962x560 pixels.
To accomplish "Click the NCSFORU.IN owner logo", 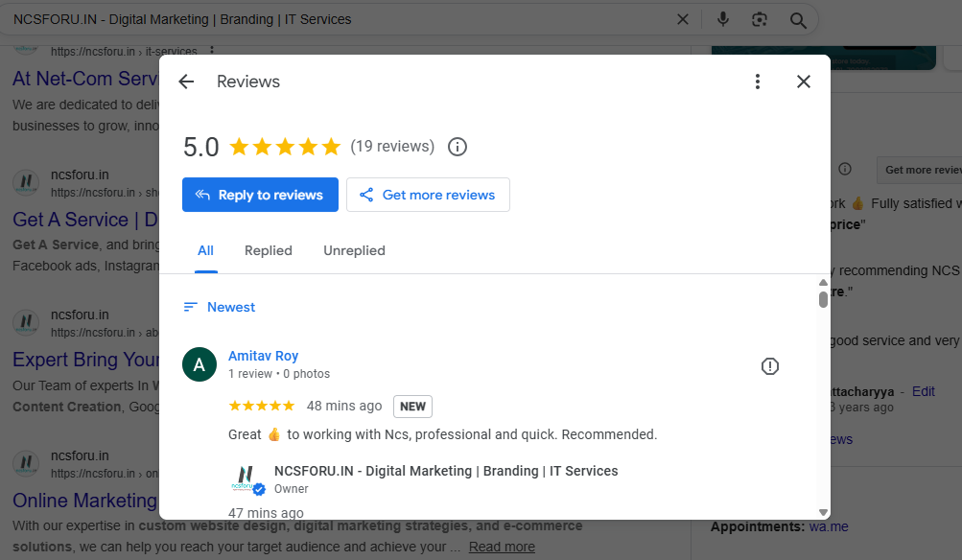I will 246,479.
